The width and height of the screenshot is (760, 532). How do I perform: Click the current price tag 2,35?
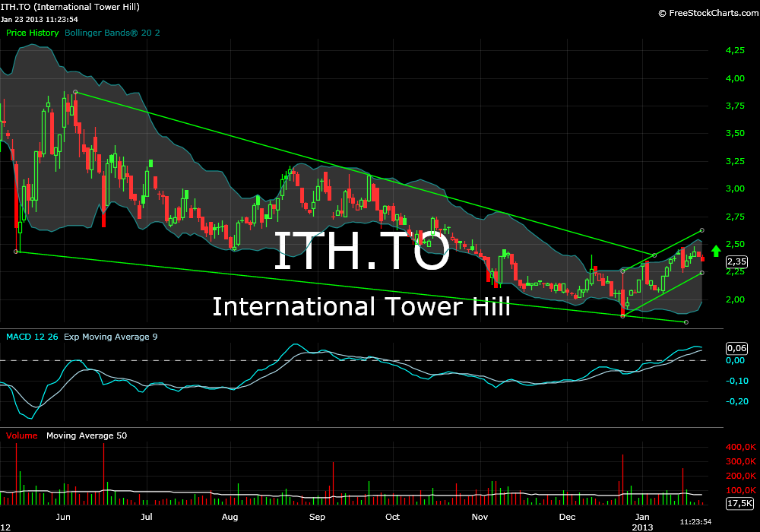point(736,262)
